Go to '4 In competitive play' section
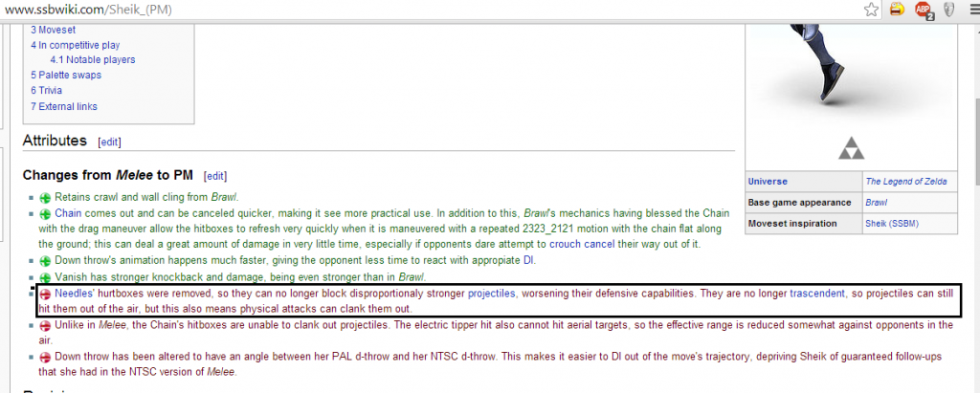The height and width of the screenshot is (393, 980). [x=75, y=45]
